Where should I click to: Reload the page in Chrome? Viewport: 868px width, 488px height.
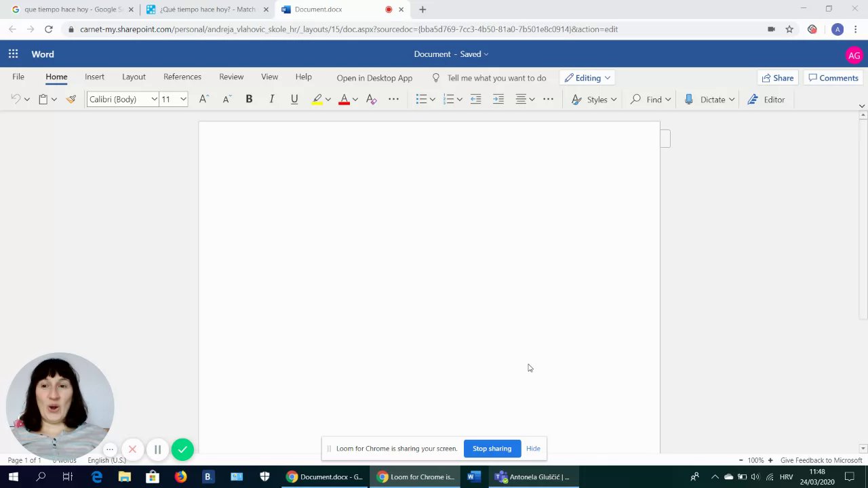(48, 29)
